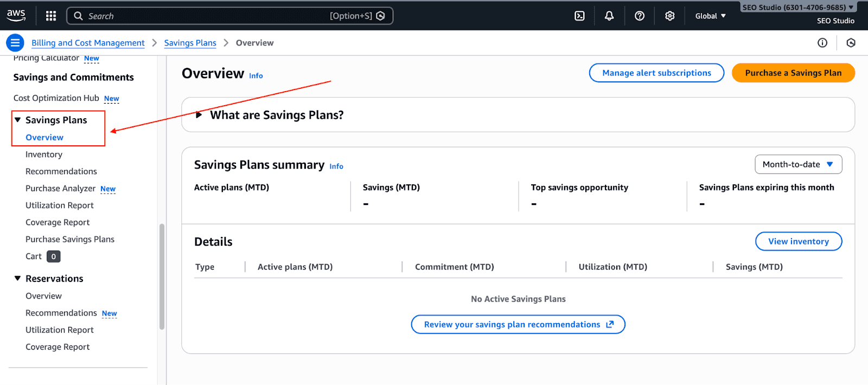Open Reservations Utilization Report

(60, 330)
